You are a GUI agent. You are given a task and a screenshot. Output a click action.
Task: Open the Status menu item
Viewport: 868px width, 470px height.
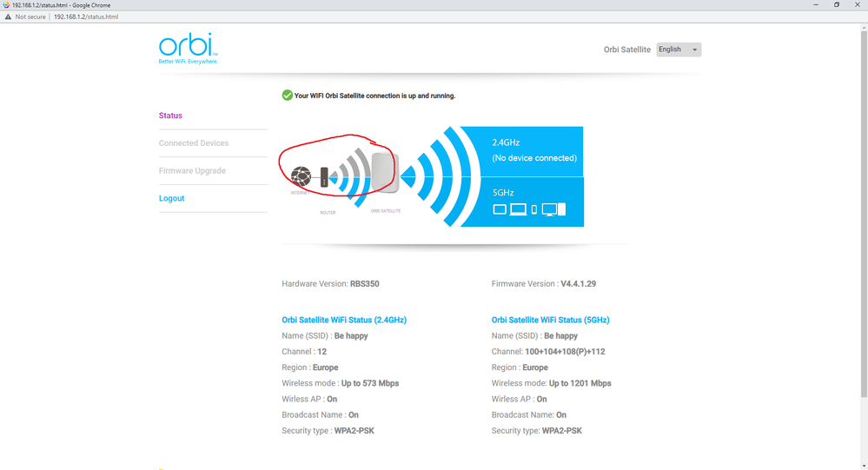click(x=170, y=116)
